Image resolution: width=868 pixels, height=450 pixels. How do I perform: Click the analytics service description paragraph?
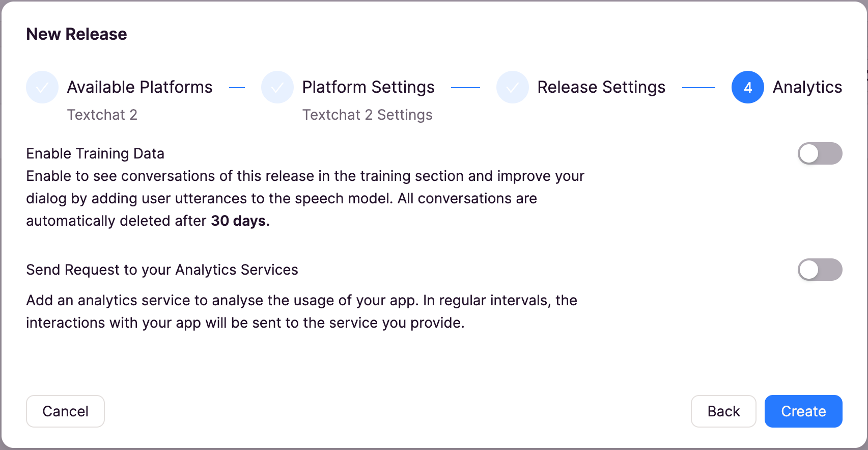(x=301, y=311)
